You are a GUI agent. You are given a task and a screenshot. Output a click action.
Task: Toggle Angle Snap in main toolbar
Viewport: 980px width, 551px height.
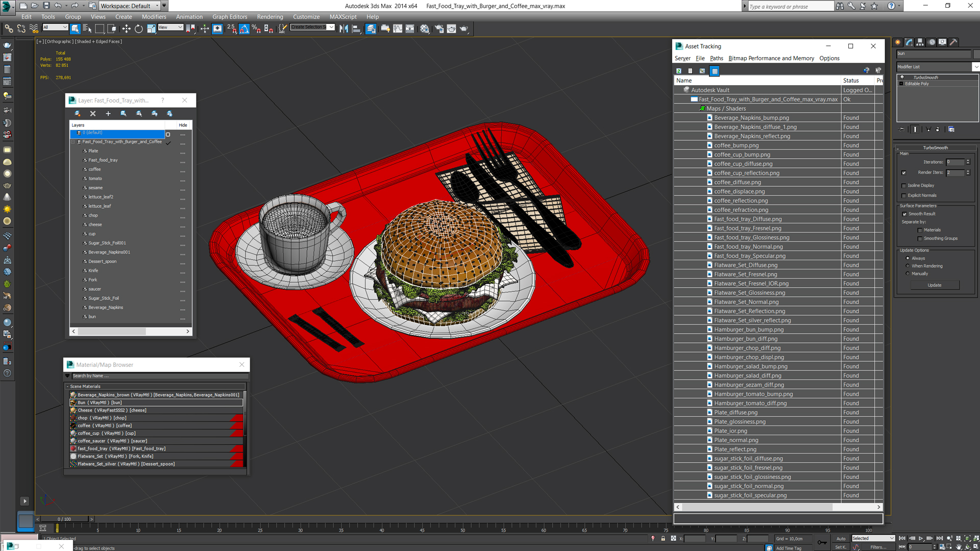(x=244, y=29)
